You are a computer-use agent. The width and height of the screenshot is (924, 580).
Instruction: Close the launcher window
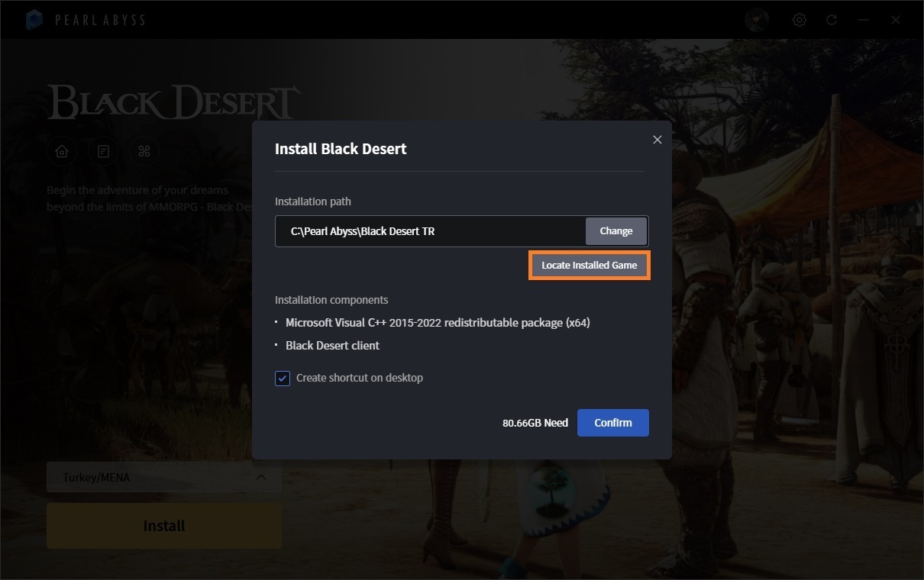896,20
